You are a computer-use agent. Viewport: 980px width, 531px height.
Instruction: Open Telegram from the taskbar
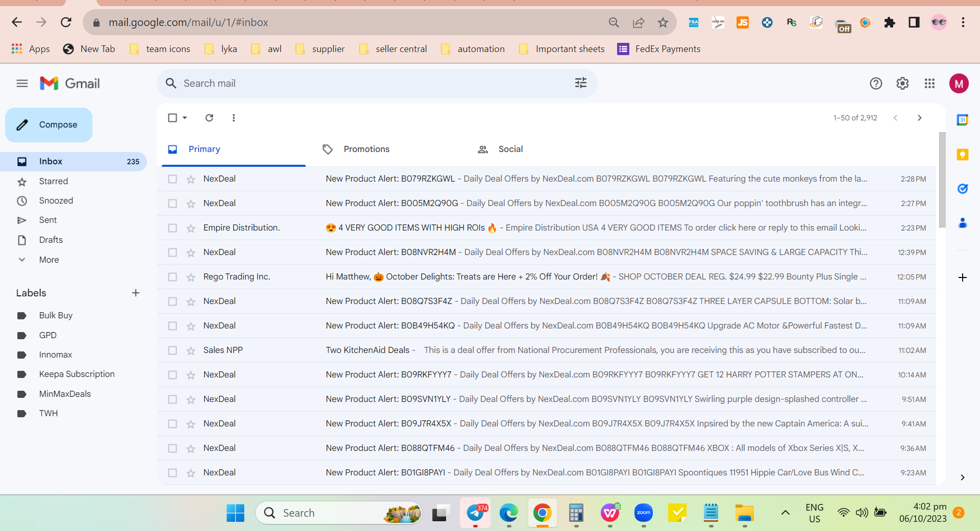point(476,513)
